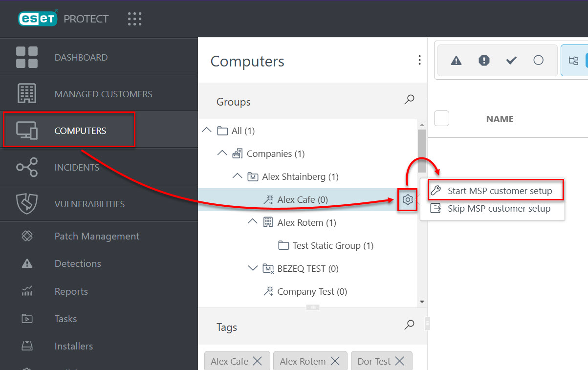Click the Managed Customers building icon
This screenshot has height=370, width=588.
[27, 93]
